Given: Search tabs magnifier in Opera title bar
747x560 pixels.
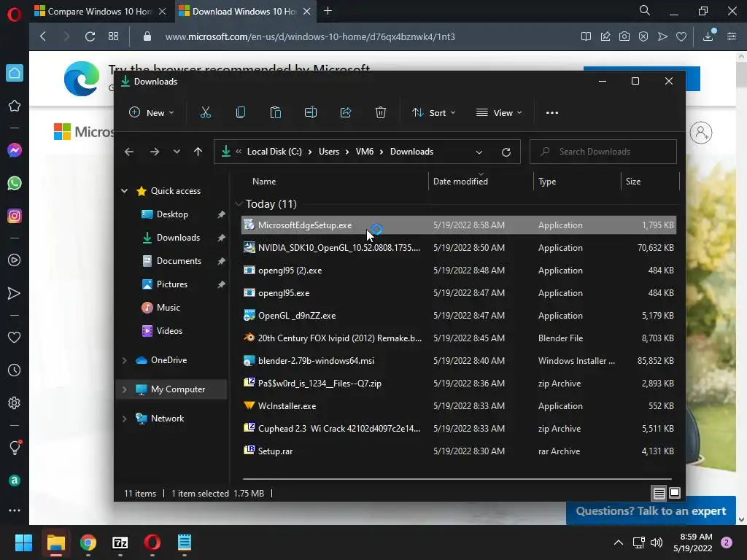Looking at the screenshot, I should click(645, 10).
